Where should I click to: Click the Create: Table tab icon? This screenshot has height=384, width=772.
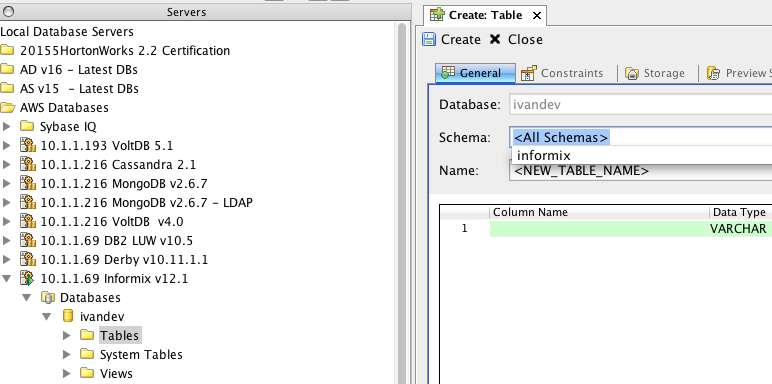click(x=437, y=15)
